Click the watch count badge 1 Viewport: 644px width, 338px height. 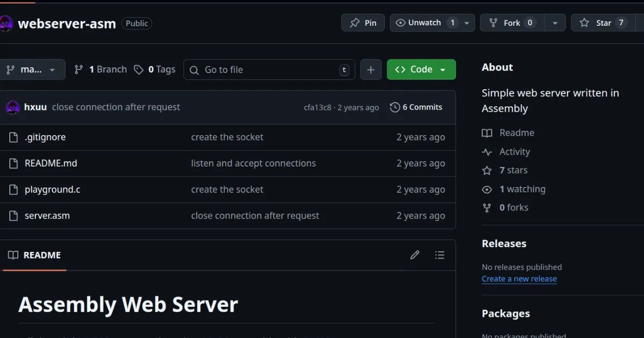coord(452,23)
